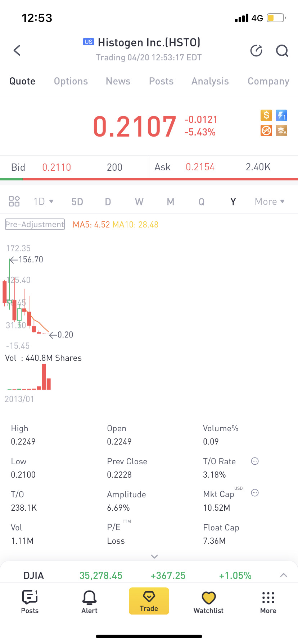Tap the T/O Rate info icon
Screen dimensions: 298x644
[255, 461]
